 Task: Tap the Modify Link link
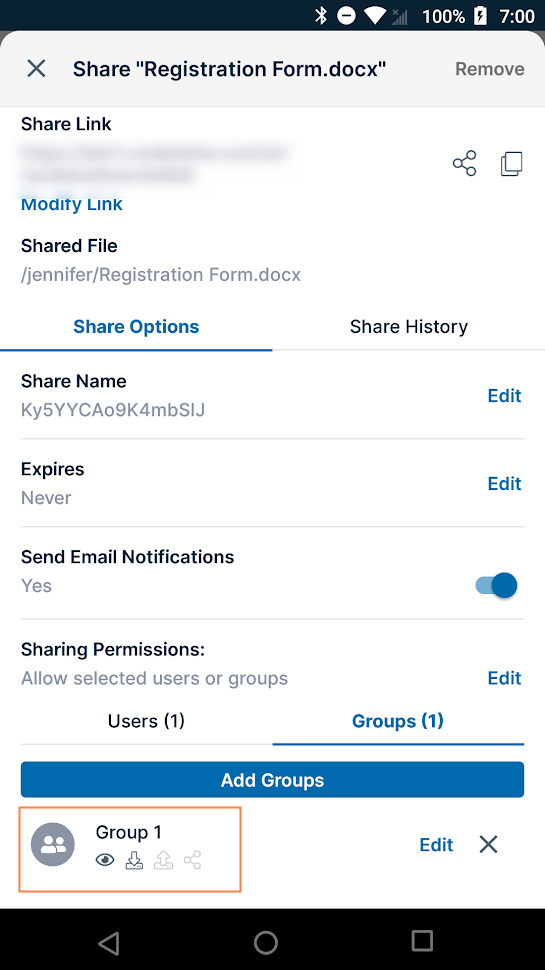click(x=72, y=205)
